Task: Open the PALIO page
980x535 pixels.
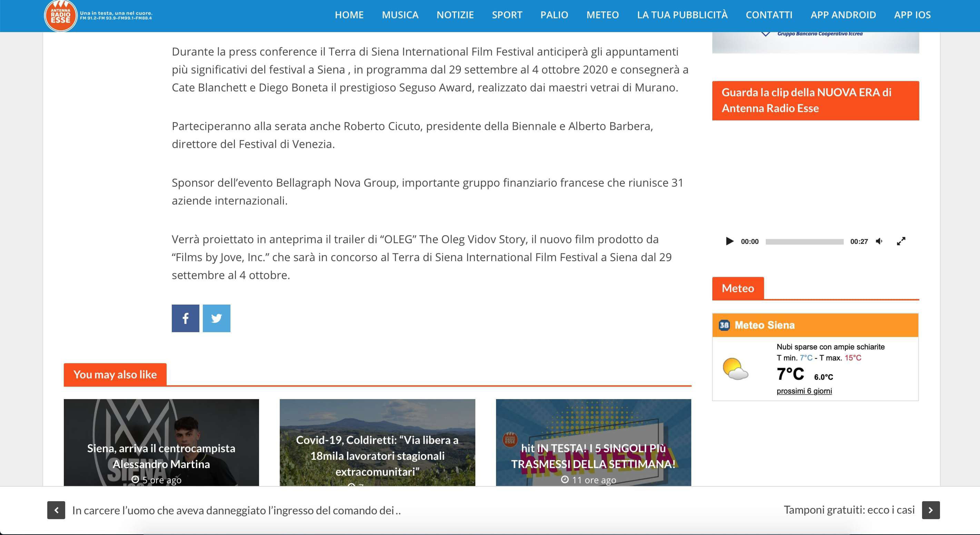Action: 554,15
